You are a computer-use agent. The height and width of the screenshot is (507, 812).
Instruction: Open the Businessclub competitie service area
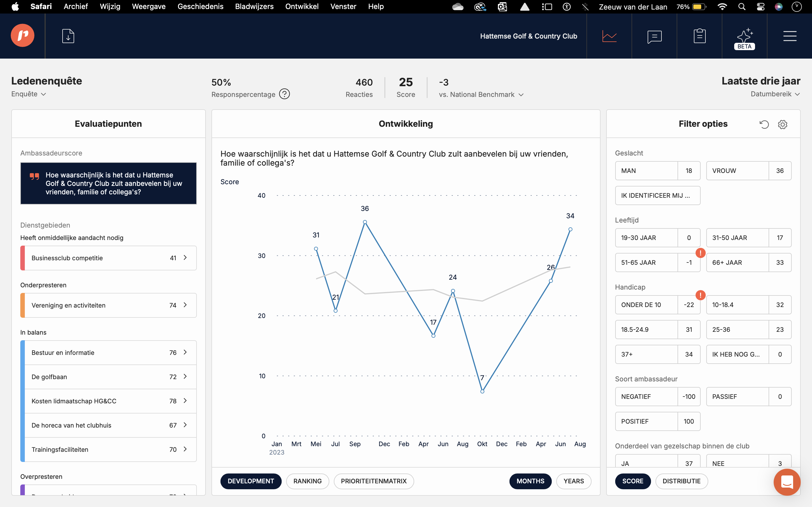click(108, 258)
